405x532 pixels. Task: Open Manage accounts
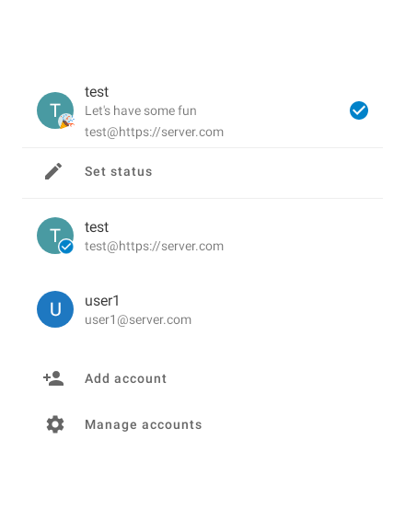tap(202, 424)
